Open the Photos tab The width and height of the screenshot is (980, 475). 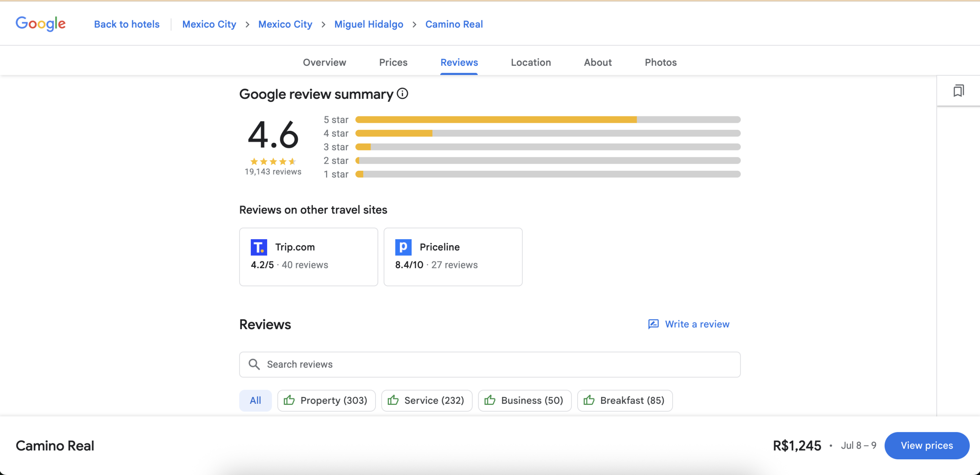(661, 62)
